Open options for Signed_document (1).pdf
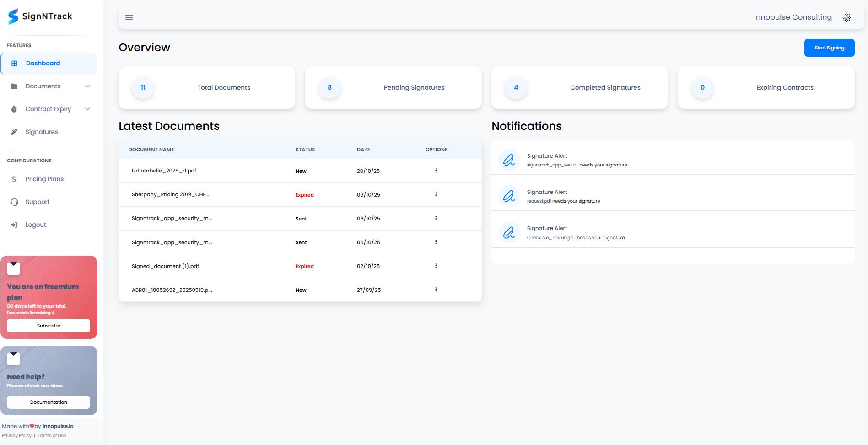 [436, 266]
